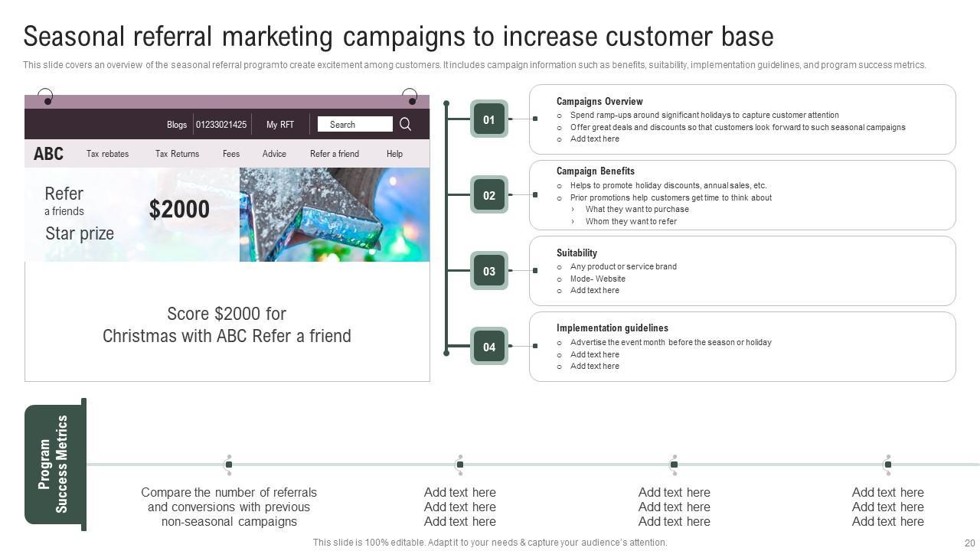Open the Refer a friend menu item
The image size is (980, 551).
tap(335, 154)
